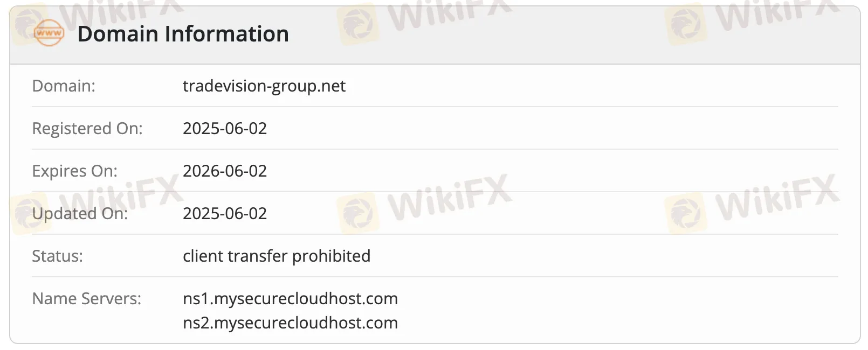Select the Domain: field label

[x=64, y=86]
